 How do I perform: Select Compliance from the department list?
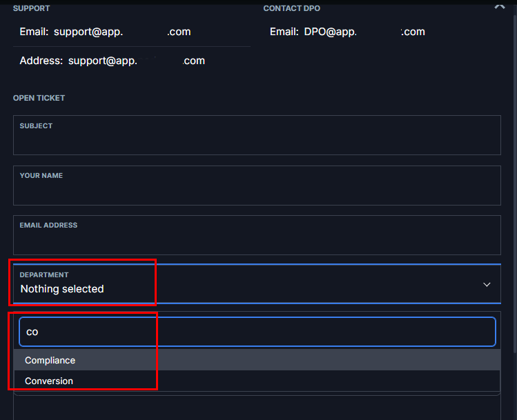tap(50, 360)
